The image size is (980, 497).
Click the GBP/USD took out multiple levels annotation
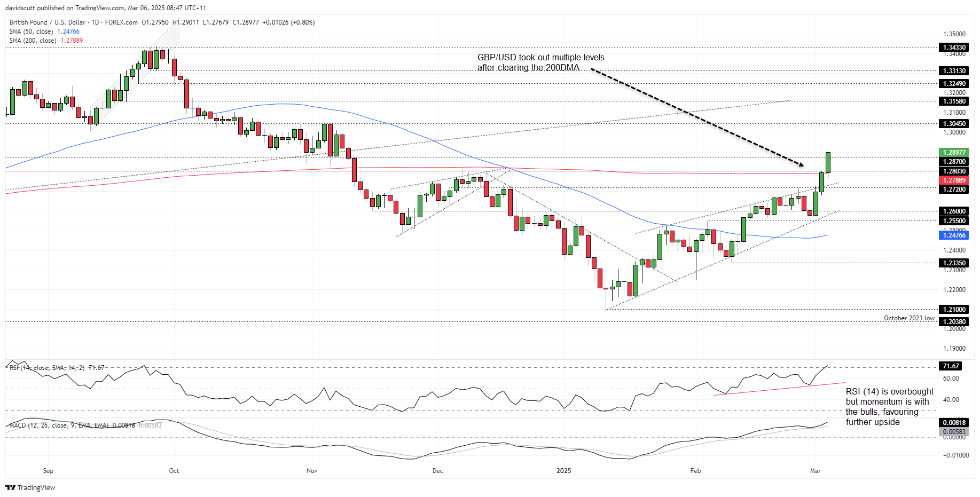[x=540, y=62]
